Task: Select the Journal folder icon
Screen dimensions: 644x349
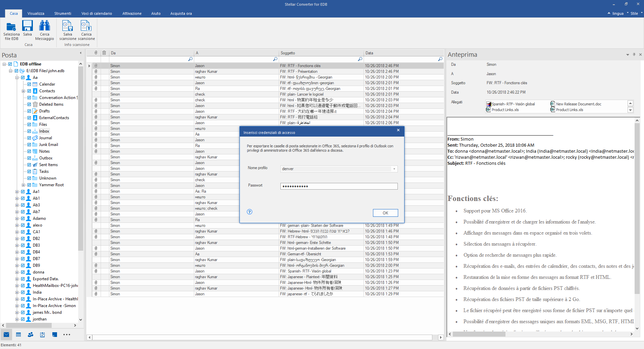Action: tap(35, 138)
